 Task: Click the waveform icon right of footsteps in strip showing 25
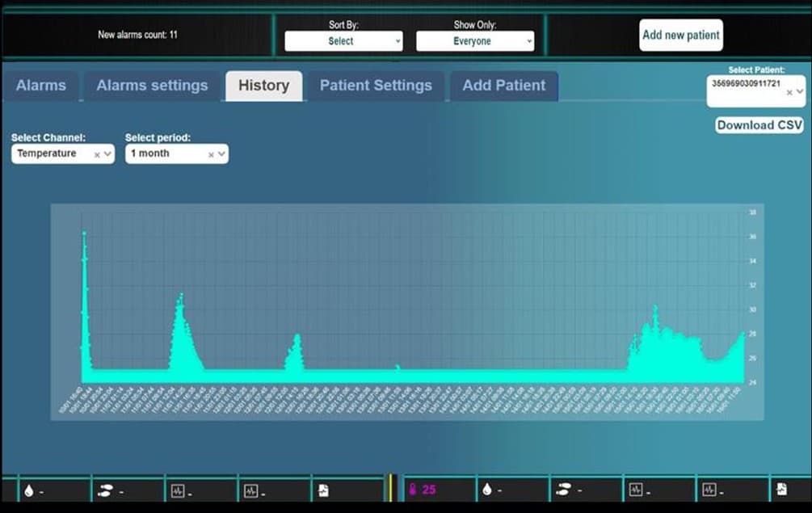[x=635, y=490]
